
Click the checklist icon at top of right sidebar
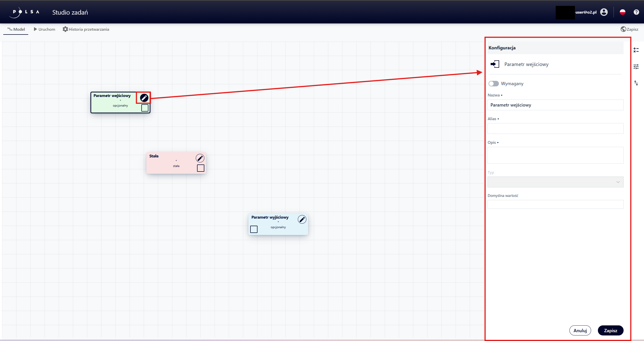click(x=636, y=50)
